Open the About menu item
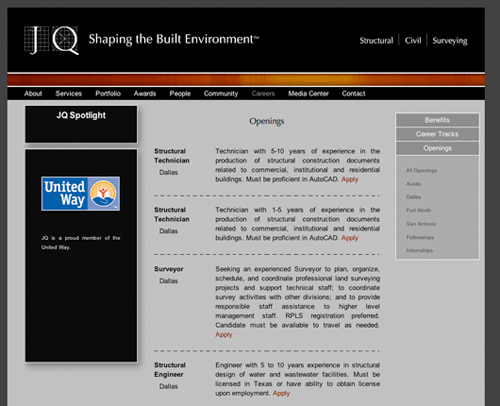 click(x=33, y=94)
